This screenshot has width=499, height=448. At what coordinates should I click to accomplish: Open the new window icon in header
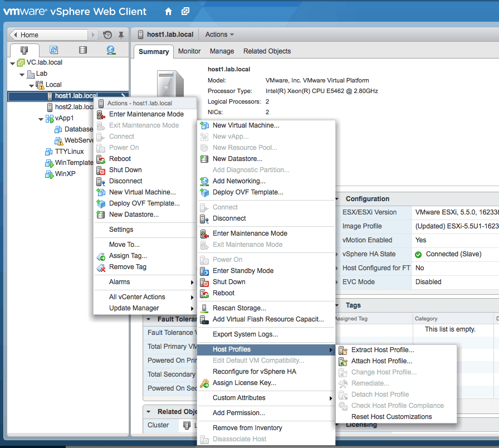point(185,12)
